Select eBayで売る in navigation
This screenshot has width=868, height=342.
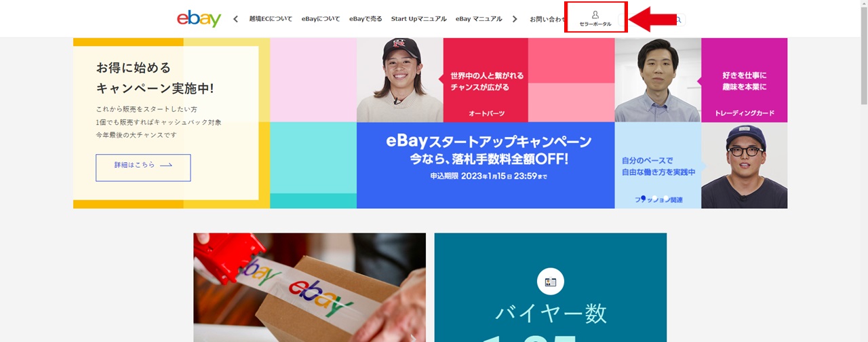point(366,19)
